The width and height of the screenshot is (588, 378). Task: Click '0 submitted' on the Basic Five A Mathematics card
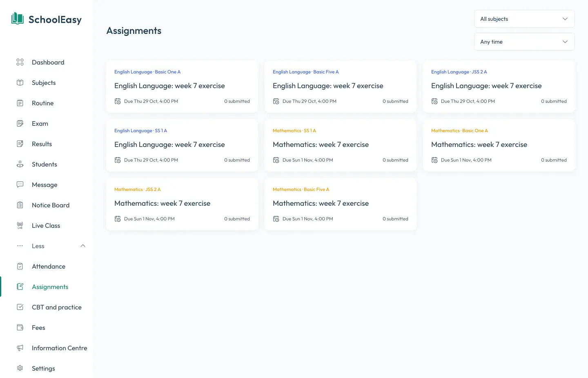click(x=395, y=219)
